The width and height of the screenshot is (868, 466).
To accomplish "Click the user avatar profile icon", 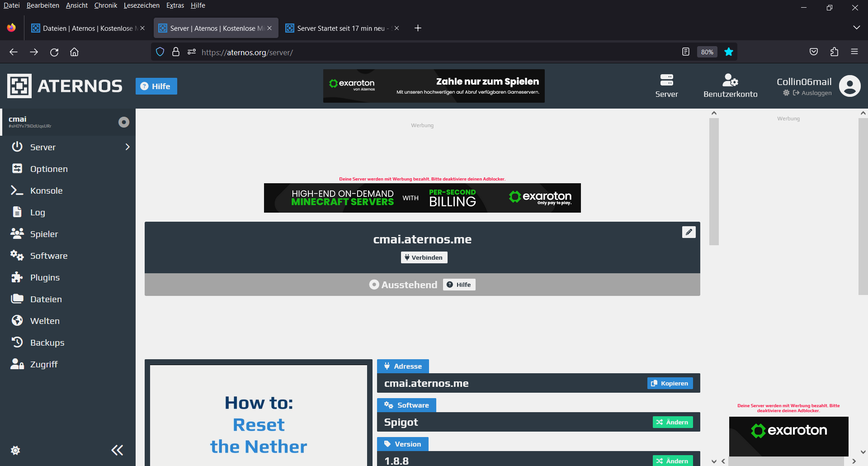I will (x=850, y=86).
